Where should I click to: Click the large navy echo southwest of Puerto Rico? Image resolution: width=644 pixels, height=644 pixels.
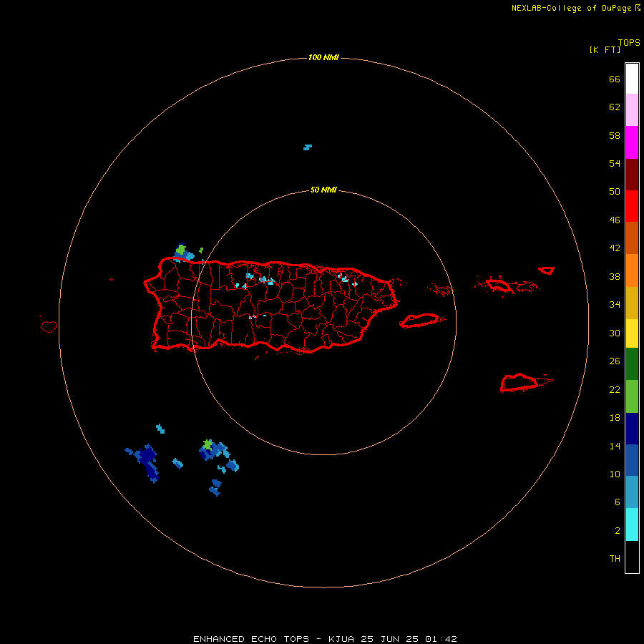click(x=147, y=462)
